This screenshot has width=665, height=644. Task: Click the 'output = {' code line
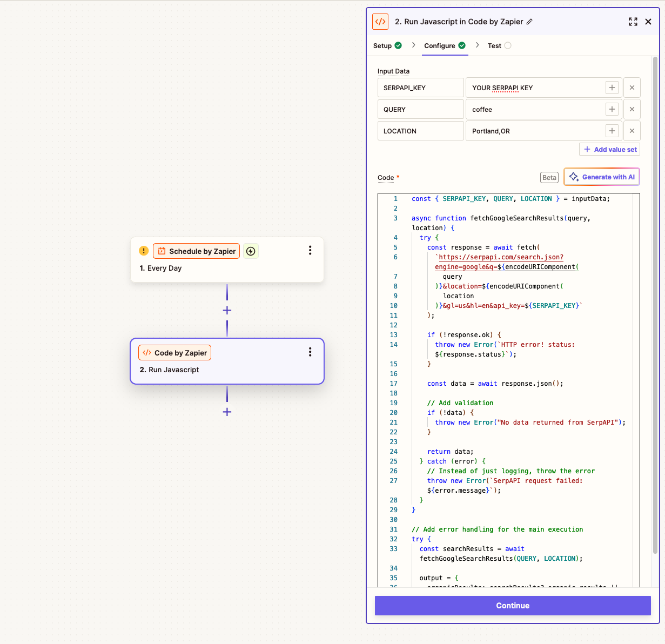click(x=439, y=578)
